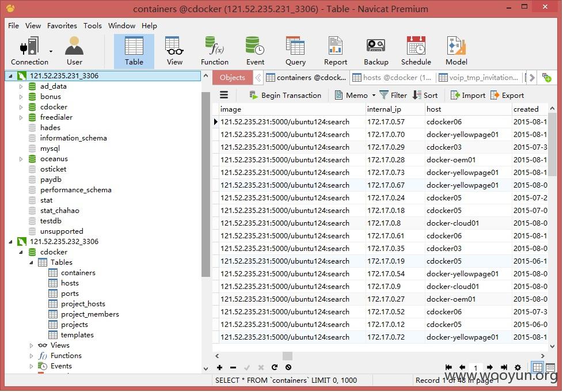This screenshot has width=563, height=392.
Task: Go to the previous page of records
Action: pos(462,367)
